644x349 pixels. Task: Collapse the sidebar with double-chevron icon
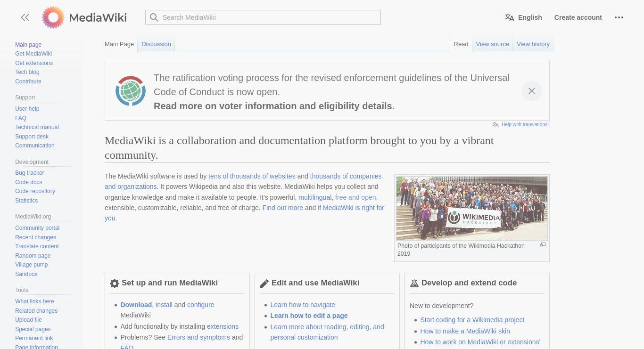pos(25,17)
